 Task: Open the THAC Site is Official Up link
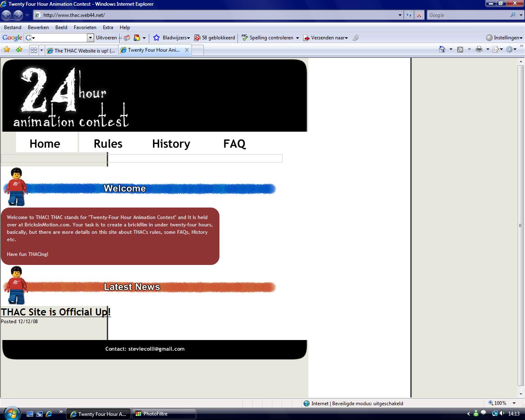coord(55,312)
